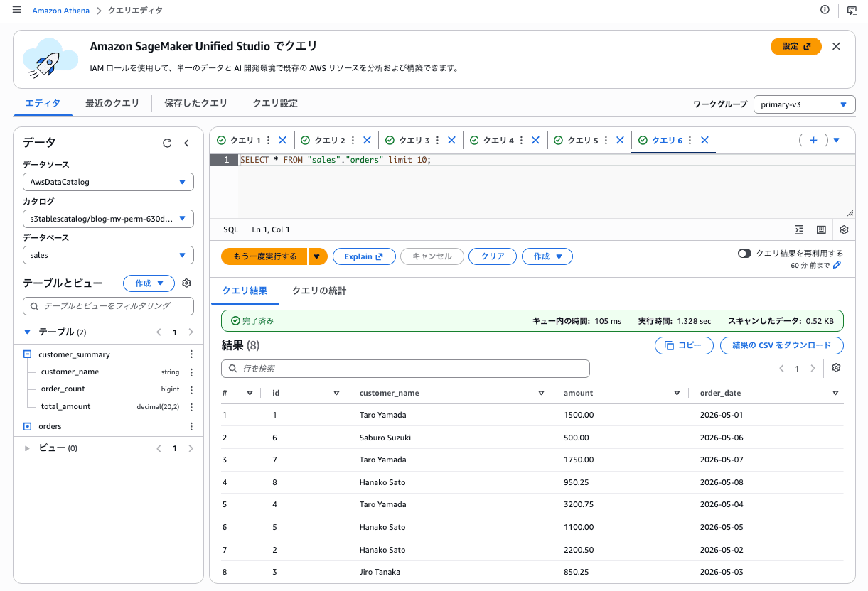Screen dimensions: 868x591
Task: Open the 作成 dropdown in query toolbar
Action: click(x=547, y=256)
